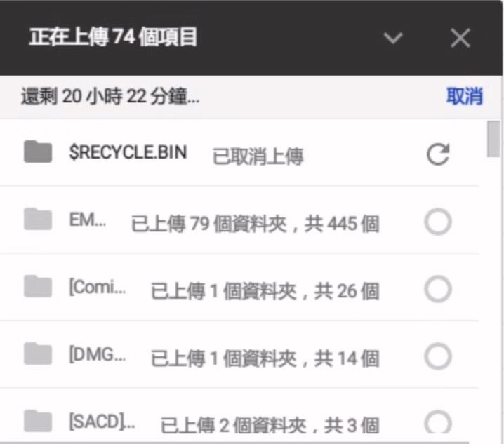Click the [Comi... folder icon
504x444 pixels.
pyautogui.click(x=38, y=287)
